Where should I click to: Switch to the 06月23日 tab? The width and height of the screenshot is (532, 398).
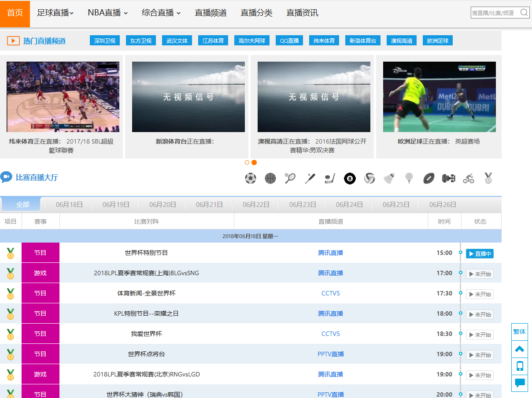point(303,204)
